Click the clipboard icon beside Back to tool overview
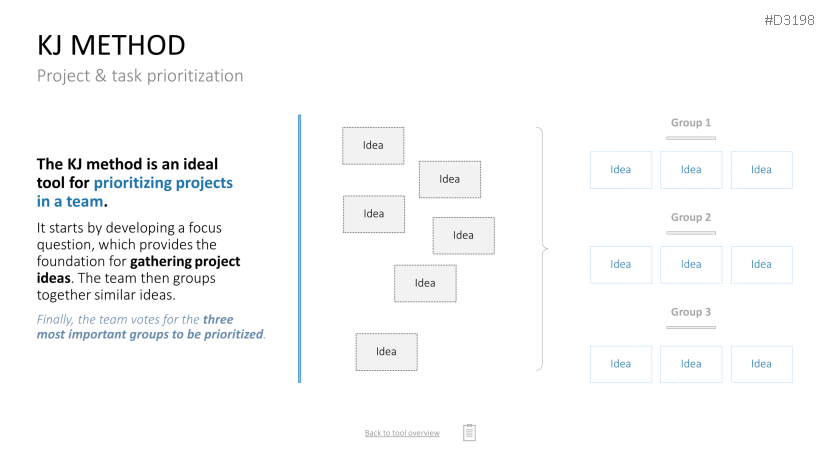Image resolution: width=829 pixels, height=466 pixels. 469,432
